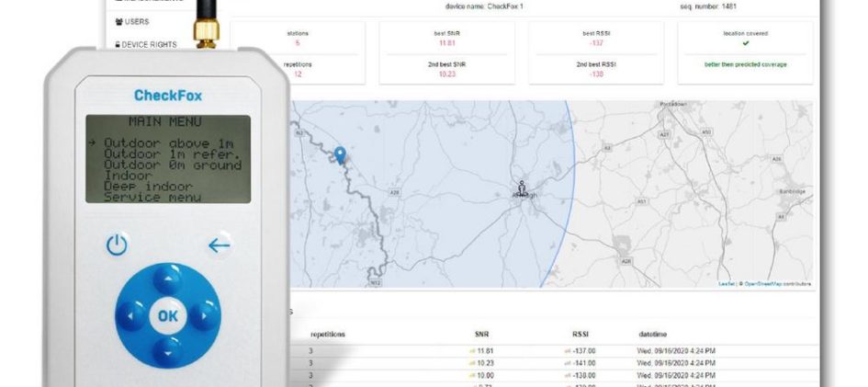Click signal icon beside RSSI -137.00
The image size is (868, 387).
click(x=568, y=351)
